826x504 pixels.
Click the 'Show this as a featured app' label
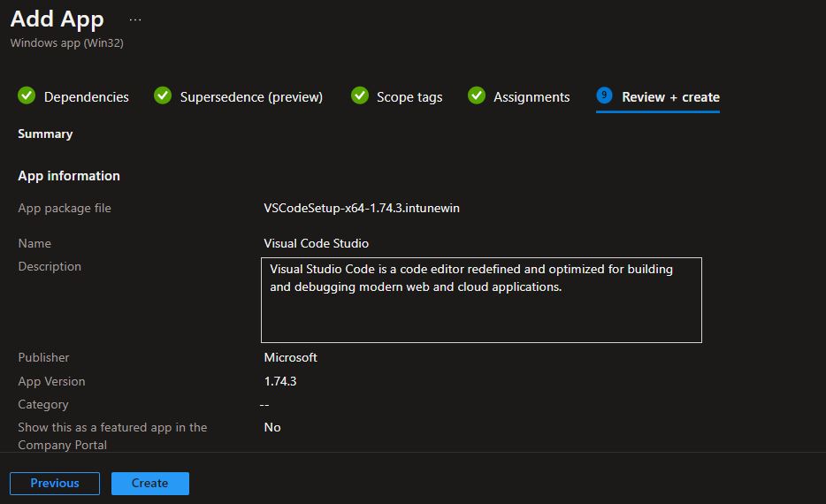pyautogui.click(x=112, y=436)
